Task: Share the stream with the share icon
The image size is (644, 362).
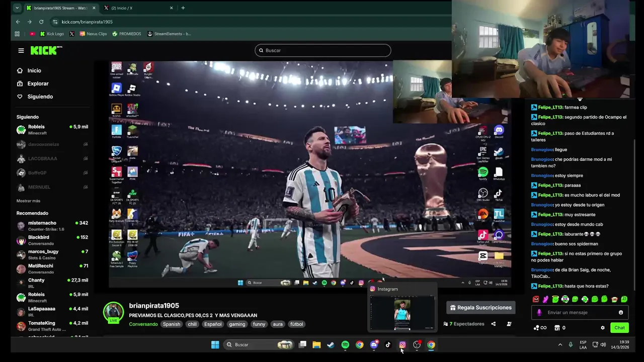Action: click(x=493, y=324)
